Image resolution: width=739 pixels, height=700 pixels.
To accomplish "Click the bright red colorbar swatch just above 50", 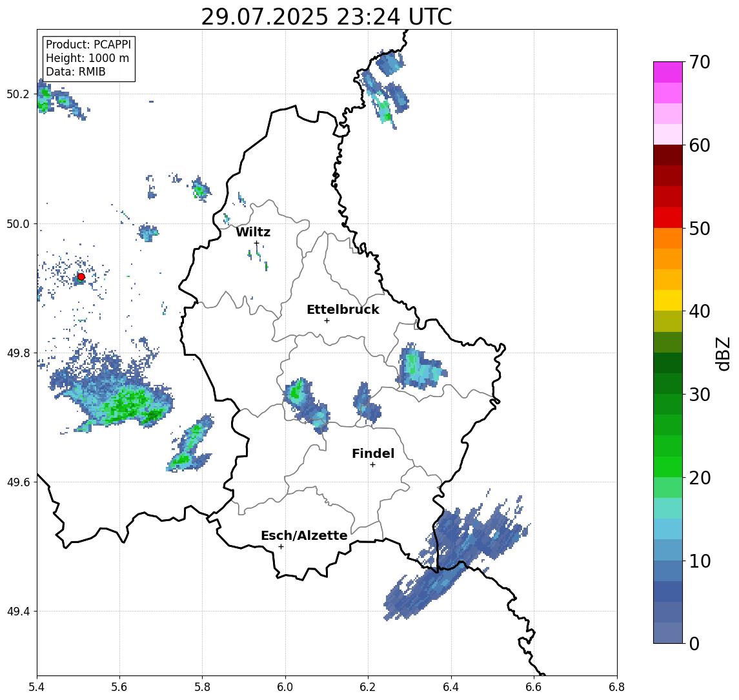I will pyautogui.click(x=668, y=218).
